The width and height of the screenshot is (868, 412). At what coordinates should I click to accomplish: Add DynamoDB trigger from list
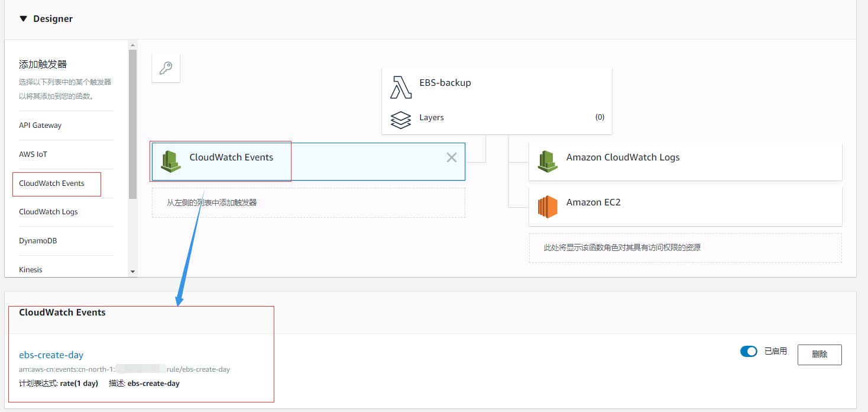point(38,241)
